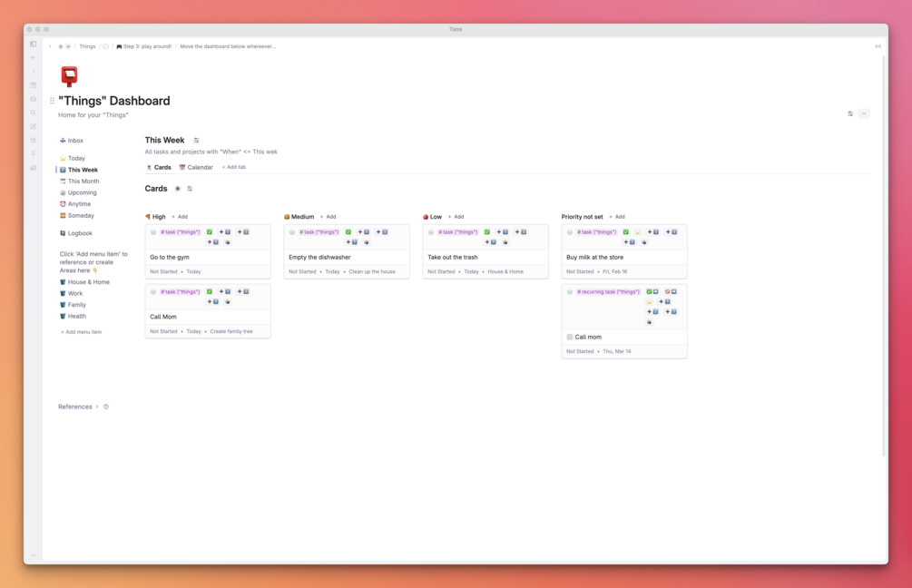Toggle the status circle on Call Mom high-priority card
Image resolution: width=912 pixels, height=588 pixels.
click(x=153, y=292)
